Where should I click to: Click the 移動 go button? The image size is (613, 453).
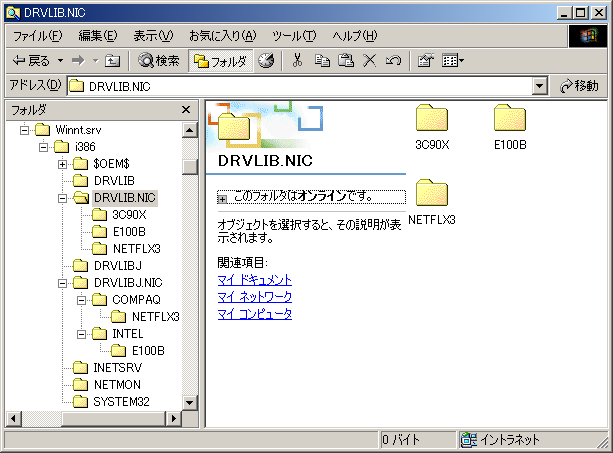[x=579, y=86]
